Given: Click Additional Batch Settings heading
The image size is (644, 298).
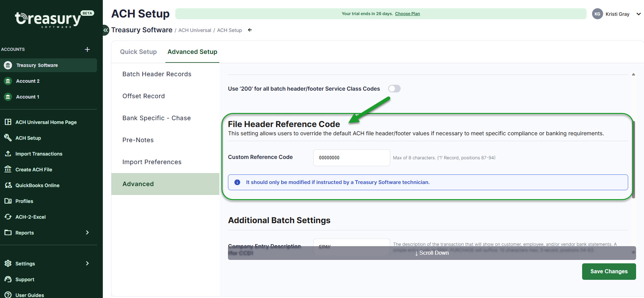Looking at the screenshot, I should click(x=279, y=220).
